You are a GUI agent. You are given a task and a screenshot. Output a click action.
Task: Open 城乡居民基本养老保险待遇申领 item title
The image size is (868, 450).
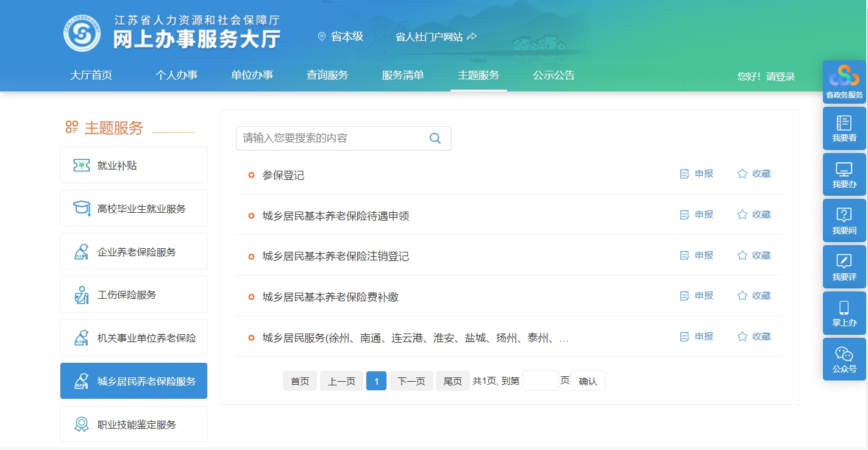pos(336,216)
